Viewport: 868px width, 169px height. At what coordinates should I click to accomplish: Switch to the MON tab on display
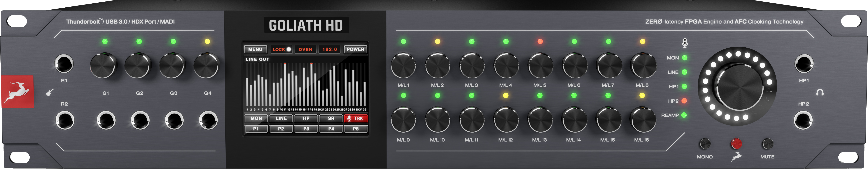click(256, 118)
